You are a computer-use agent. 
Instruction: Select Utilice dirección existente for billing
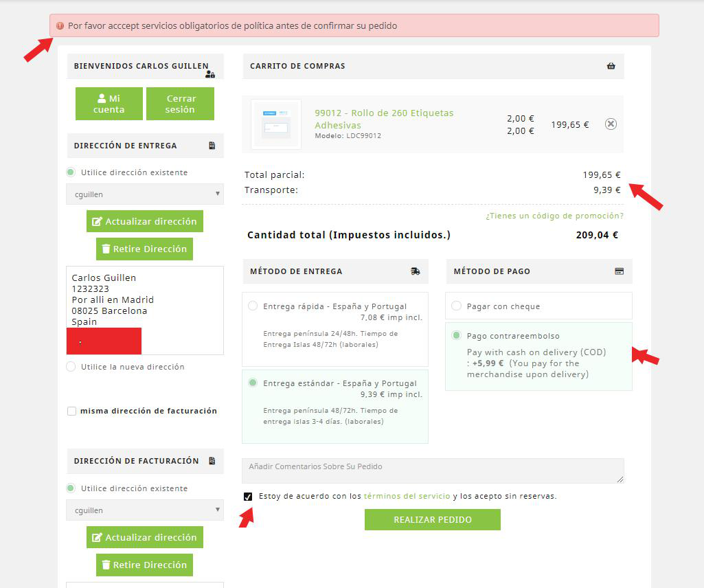click(x=71, y=488)
